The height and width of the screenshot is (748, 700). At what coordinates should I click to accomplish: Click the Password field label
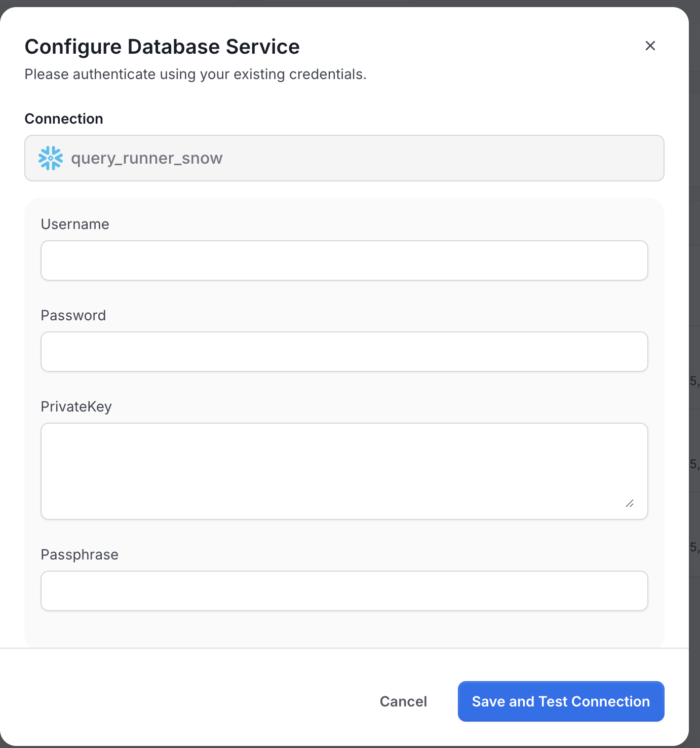coord(73,315)
